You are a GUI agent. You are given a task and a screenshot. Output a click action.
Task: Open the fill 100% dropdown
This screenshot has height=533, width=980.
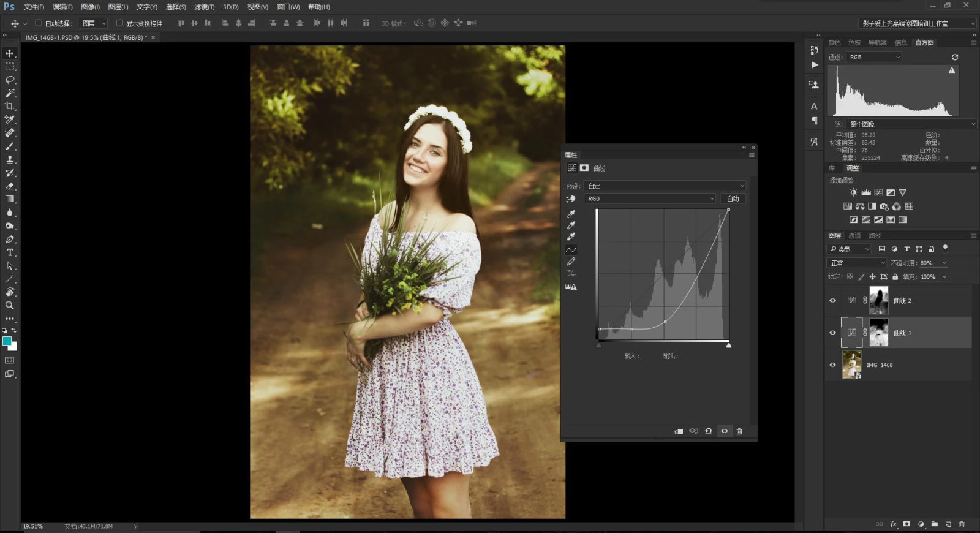(x=944, y=277)
